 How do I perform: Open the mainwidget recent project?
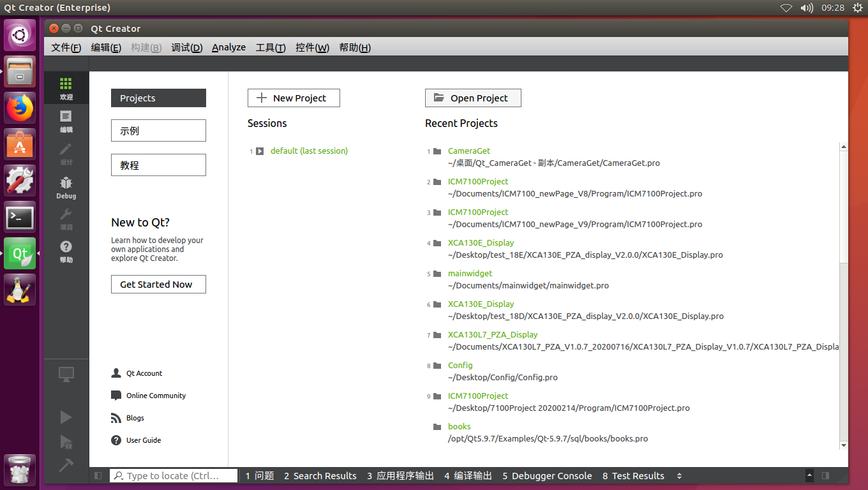(x=470, y=274)
